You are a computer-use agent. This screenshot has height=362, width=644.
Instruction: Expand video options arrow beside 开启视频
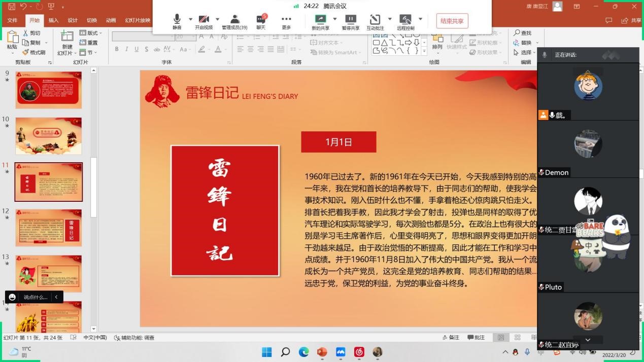click(218, 19)
